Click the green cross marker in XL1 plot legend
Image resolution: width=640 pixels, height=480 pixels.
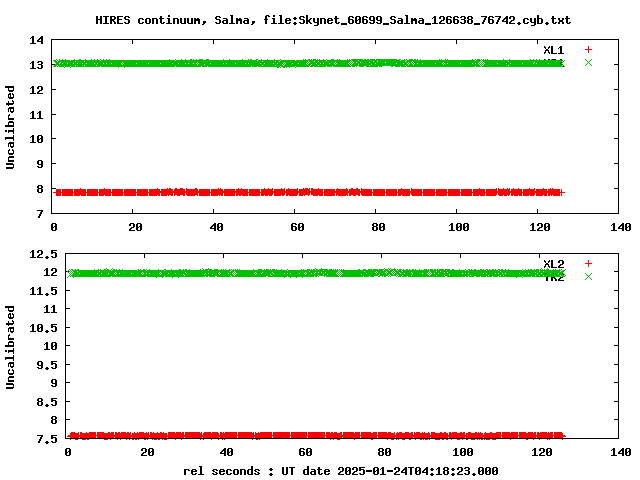click(x=588, y=62)
